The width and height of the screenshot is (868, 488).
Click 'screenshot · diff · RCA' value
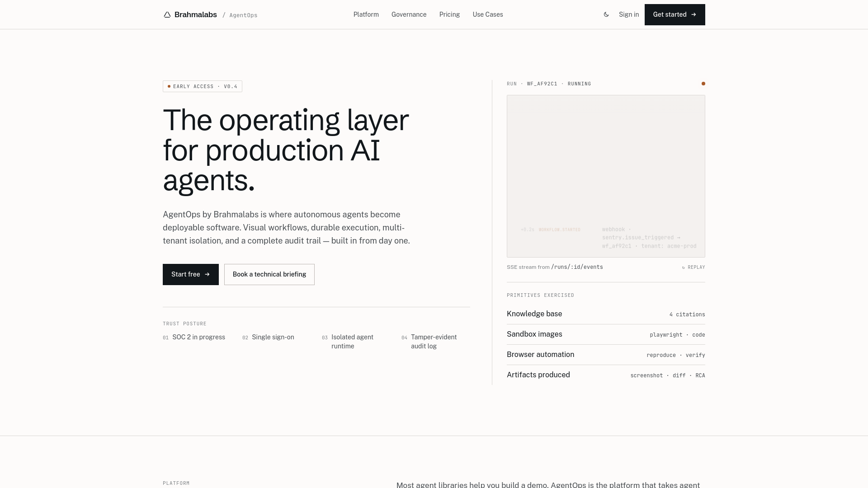pos(668,375)
